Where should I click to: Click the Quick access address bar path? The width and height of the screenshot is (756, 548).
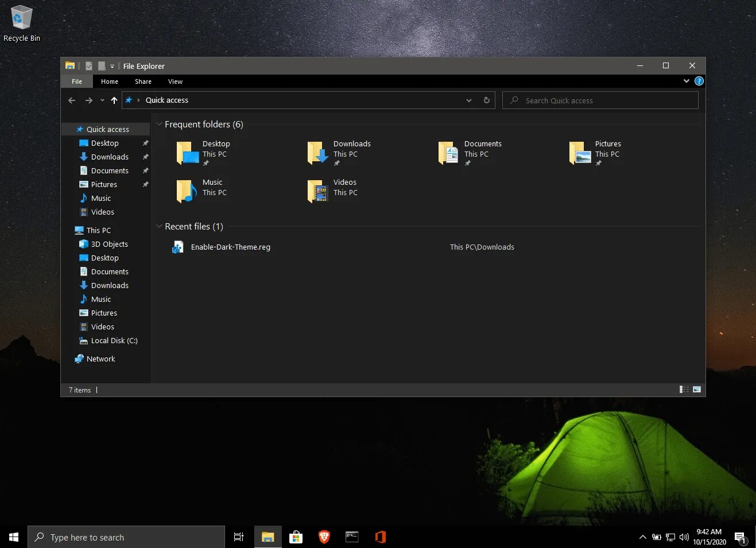coord(167,100)
